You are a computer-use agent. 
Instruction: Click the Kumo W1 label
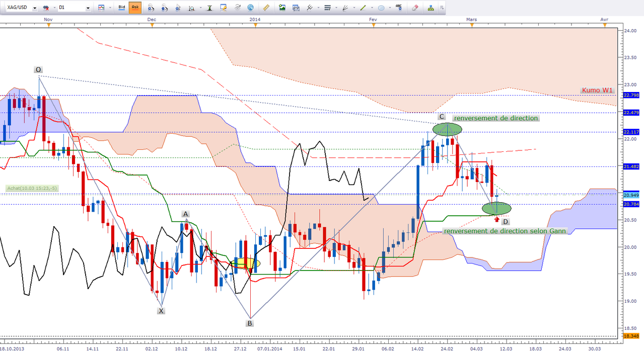[598, 91]
